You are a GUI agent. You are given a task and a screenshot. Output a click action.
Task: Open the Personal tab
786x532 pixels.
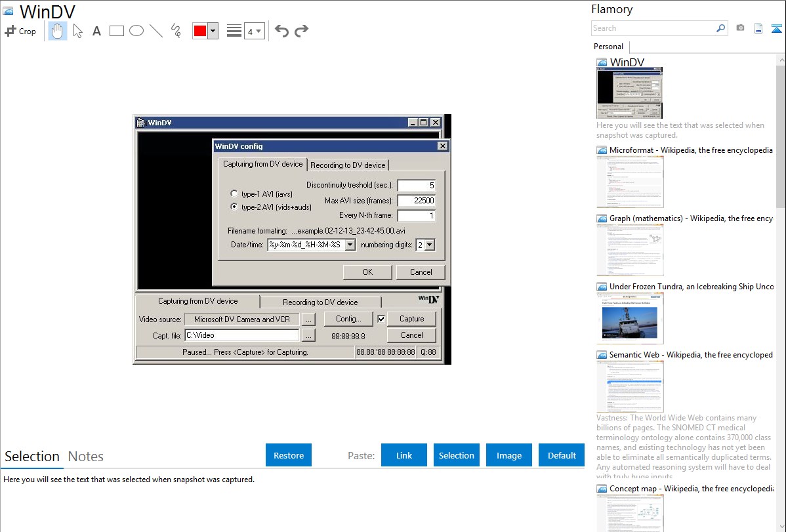pyautogui.click(x=608, y=47)
